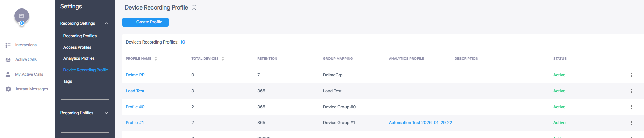This screenshot has height=138, width=644.
Task: Select Analytics Profiles in settings menu
Action: (x=79, y=58)
